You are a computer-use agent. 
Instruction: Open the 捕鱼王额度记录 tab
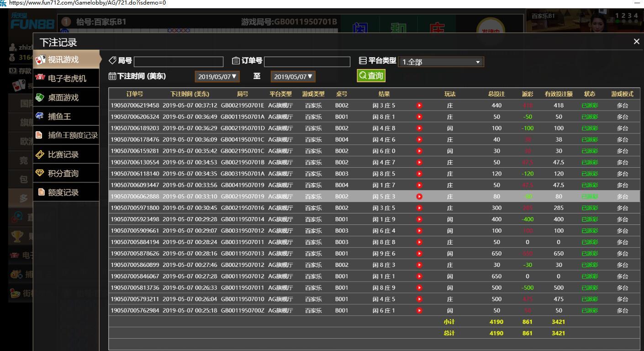pyautogui.click(x=66, y=135)
